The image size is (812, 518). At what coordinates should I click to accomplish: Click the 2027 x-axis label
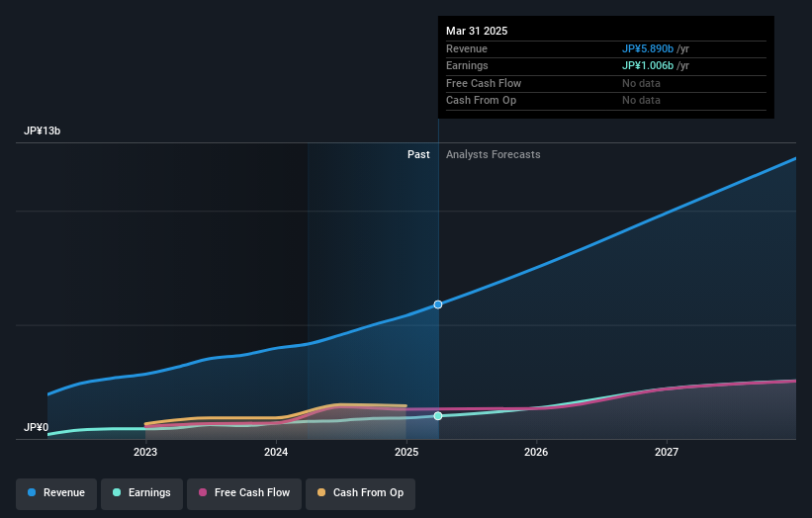pyautogui.click(x=667, y=453)
